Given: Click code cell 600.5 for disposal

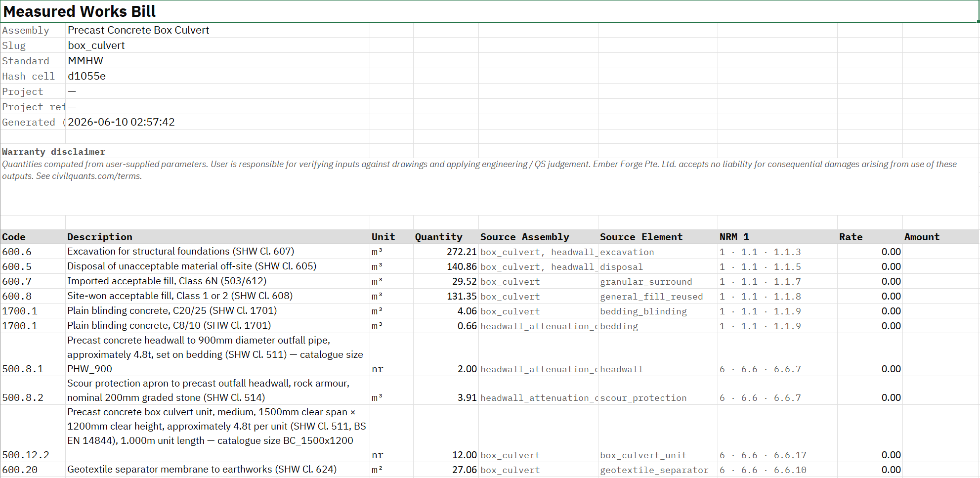Looking at the screenshot, I should [33, 266].
